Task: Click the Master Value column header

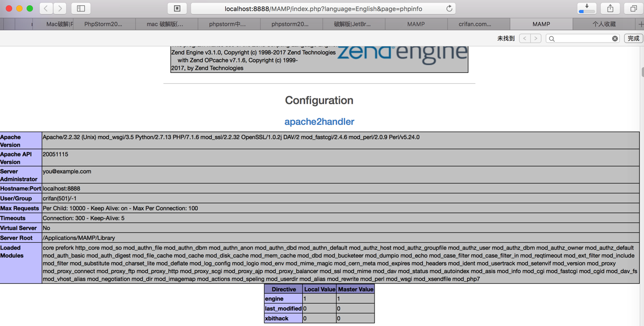Action: coord(355,290)
